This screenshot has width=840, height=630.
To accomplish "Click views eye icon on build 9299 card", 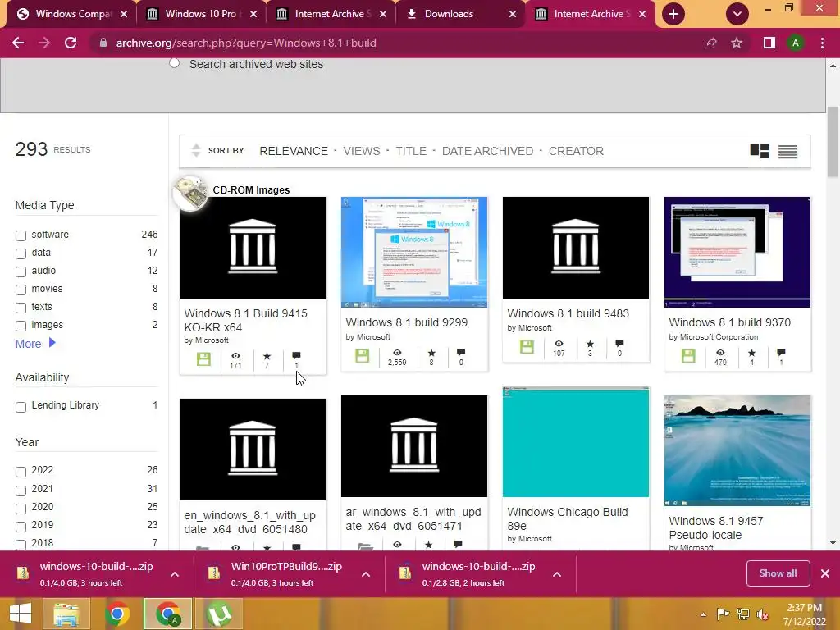I will tap(397, 353).
